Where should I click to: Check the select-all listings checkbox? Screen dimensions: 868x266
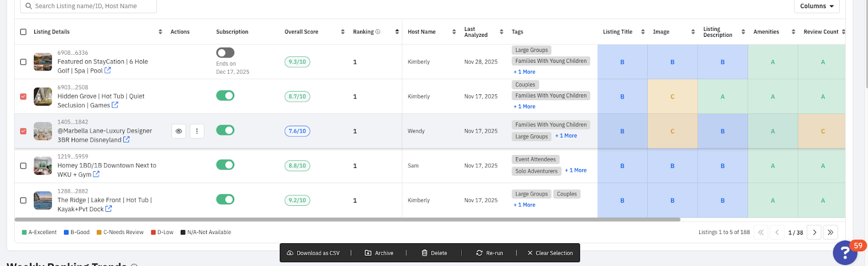[23, 32]
